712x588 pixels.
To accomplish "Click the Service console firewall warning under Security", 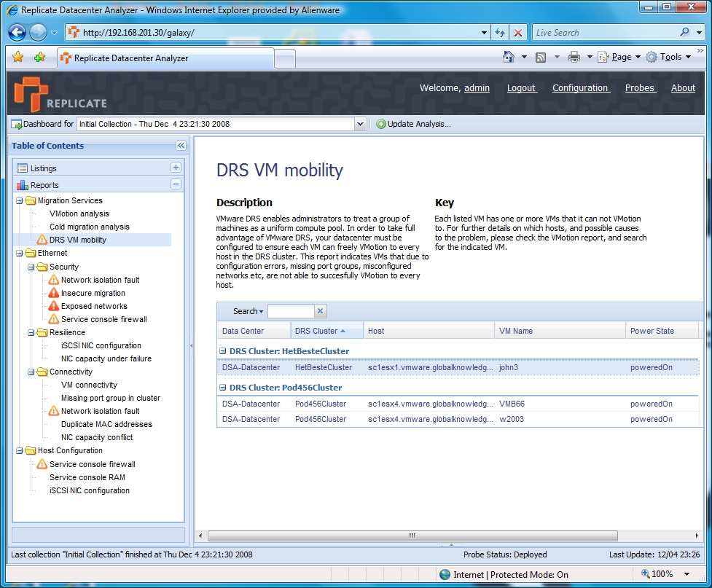I will click(x=54, y=319).
